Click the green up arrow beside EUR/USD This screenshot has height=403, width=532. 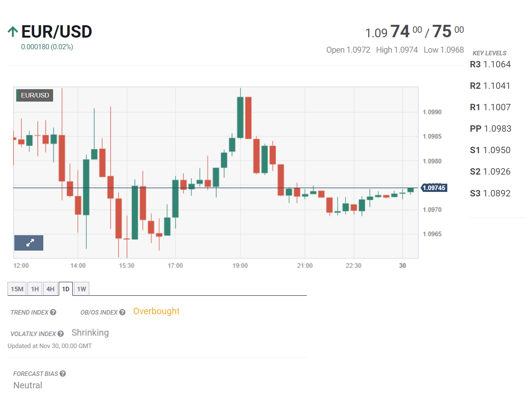click(13, 32)
